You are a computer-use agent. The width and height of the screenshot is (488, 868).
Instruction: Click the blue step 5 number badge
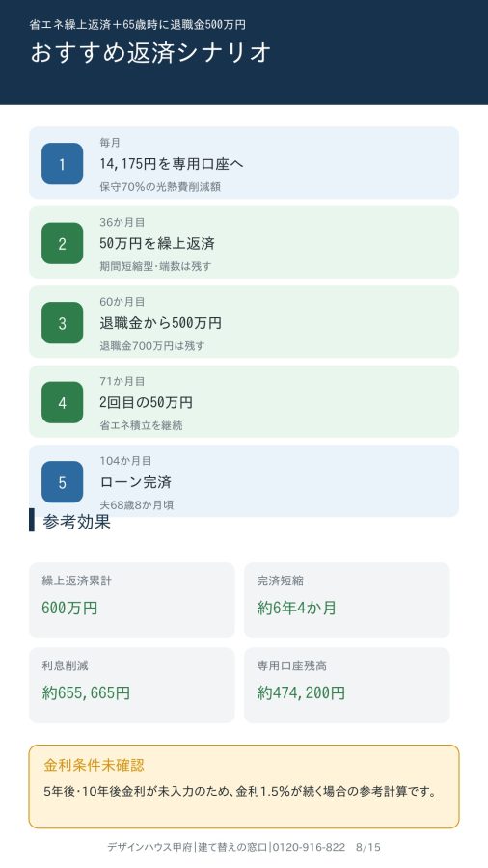tap(62, 482)
